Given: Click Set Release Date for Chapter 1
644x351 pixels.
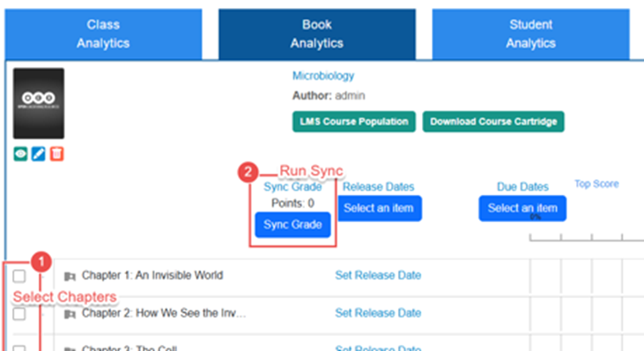Looking at the screenshot, I should coord(378,275).
